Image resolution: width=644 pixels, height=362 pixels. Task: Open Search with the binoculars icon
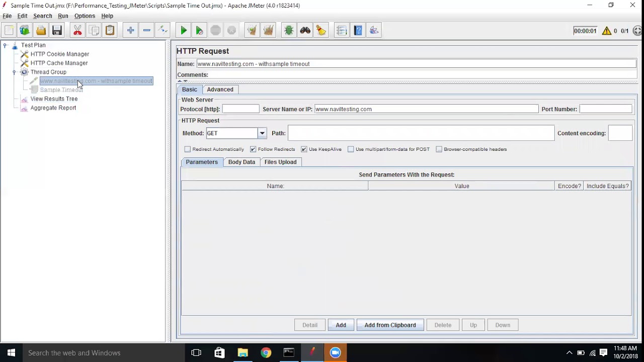305,31
